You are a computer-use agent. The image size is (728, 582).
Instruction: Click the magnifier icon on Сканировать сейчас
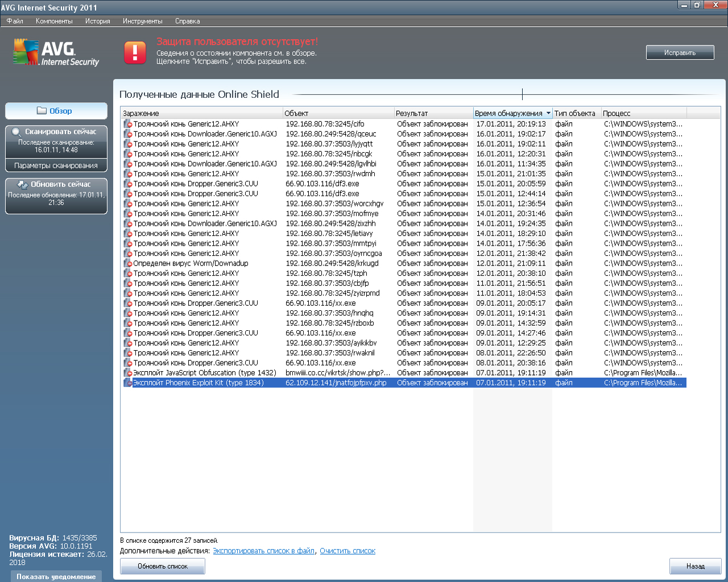point(16,132)
